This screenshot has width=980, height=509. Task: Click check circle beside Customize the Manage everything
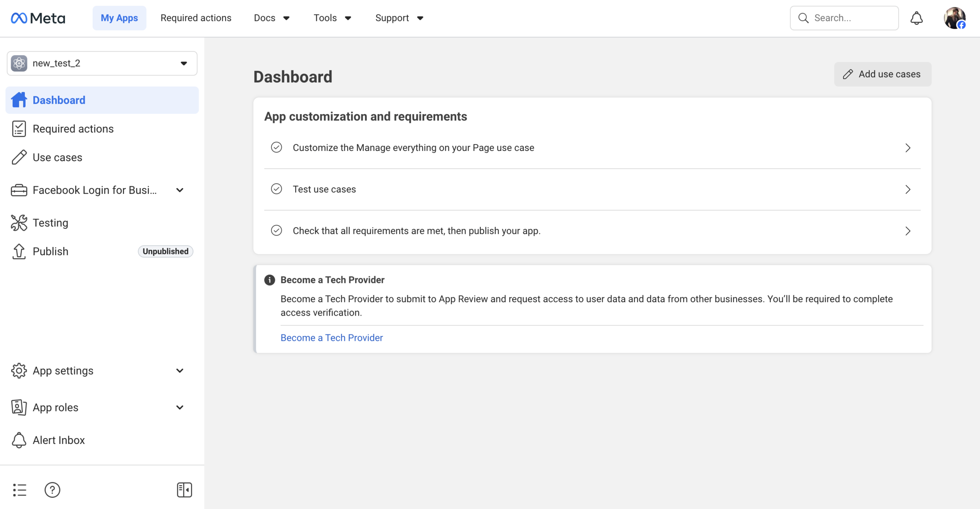coord(276,147)
